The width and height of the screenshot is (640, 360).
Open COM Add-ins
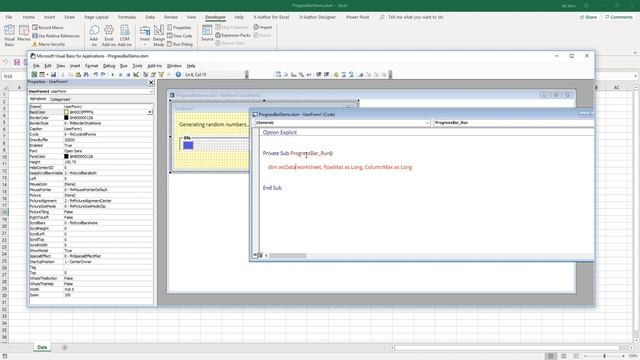click(124, 36)
